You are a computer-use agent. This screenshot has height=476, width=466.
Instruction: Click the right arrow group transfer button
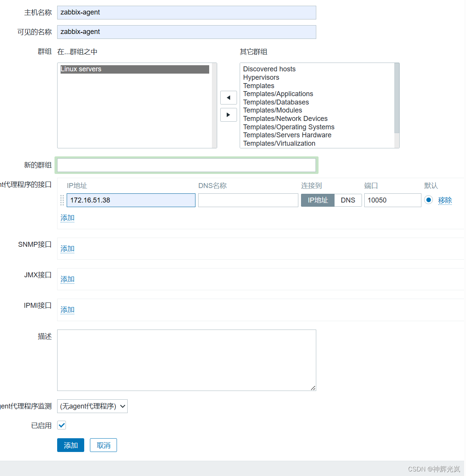coord(229,115)
